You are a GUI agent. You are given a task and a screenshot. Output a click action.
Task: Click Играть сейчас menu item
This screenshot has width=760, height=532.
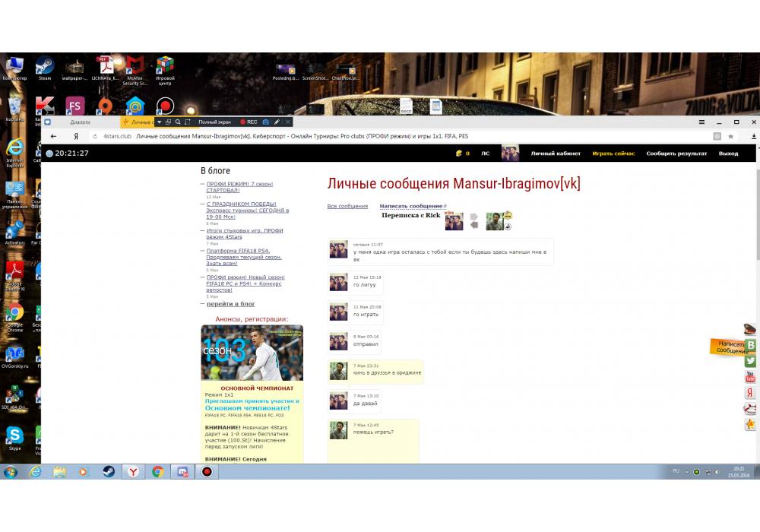(x=613, y=153)
